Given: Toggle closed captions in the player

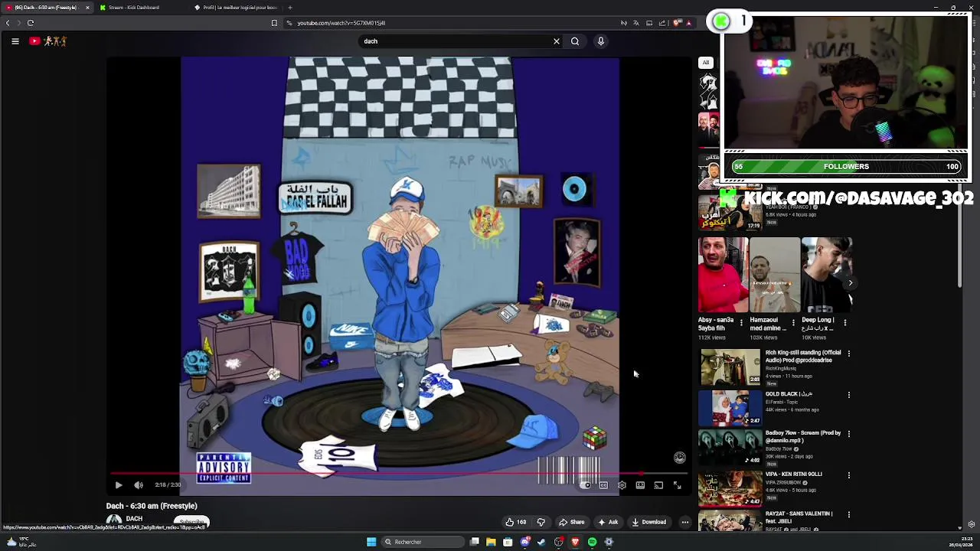Looking at the screenshot, I should click(603, 484).
